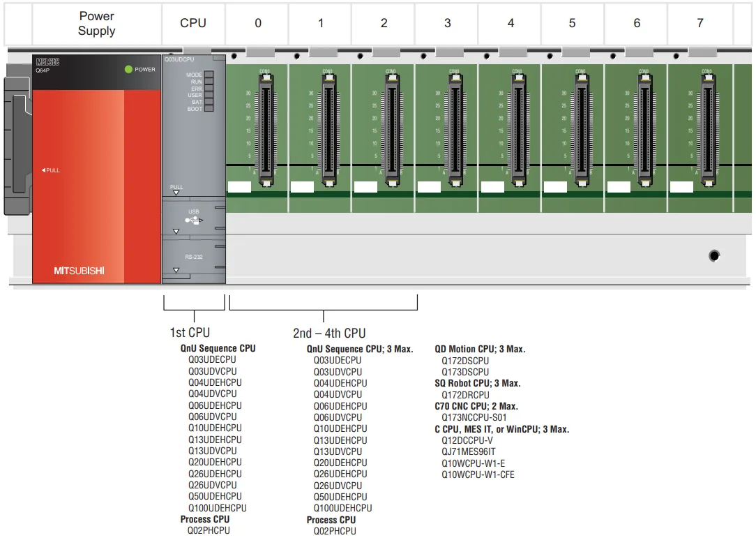Click the USB symbol on CPU module
The image size is (756, 554).
(194, 220)
